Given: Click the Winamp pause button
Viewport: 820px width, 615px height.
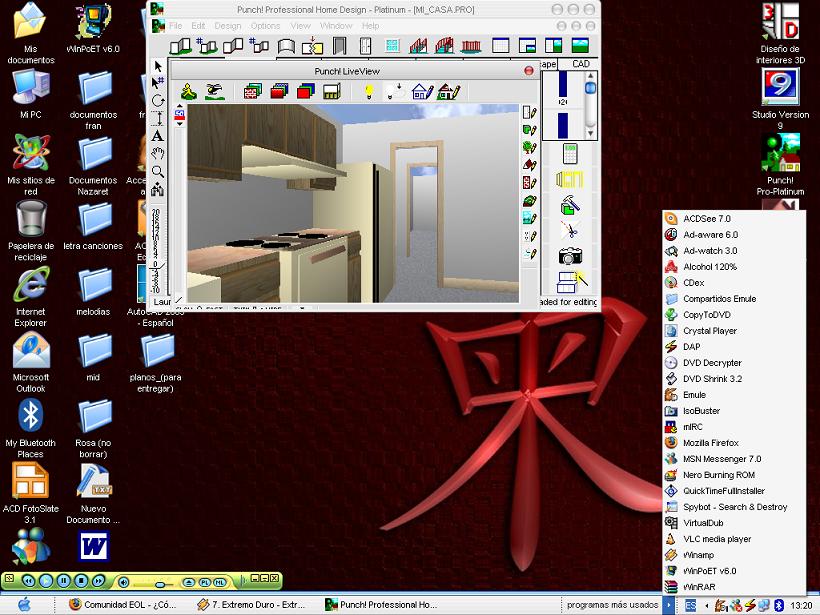Looking at the screenshot, I should (x=63, y=580).
